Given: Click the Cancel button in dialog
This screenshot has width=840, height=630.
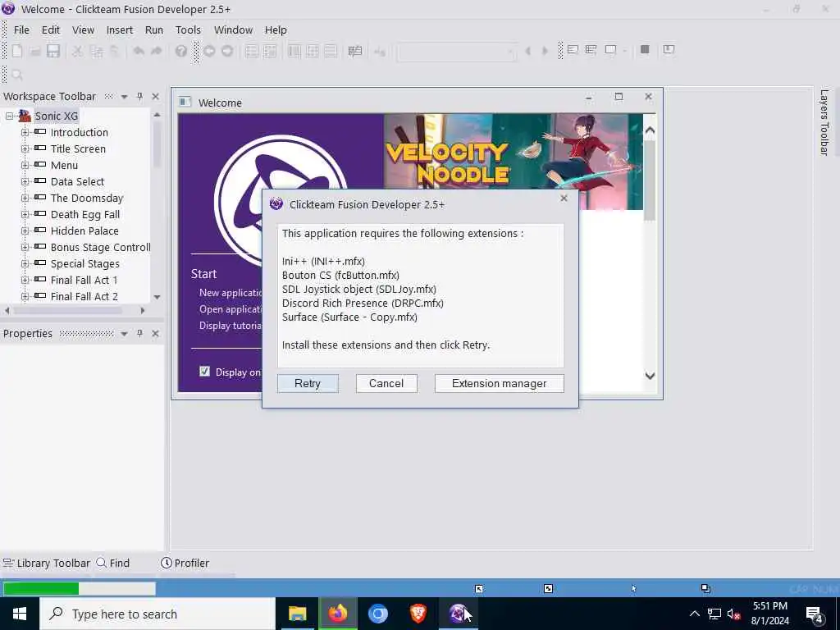Looking at the screenshot, I should pyautogui.click(x=386, y=384).
